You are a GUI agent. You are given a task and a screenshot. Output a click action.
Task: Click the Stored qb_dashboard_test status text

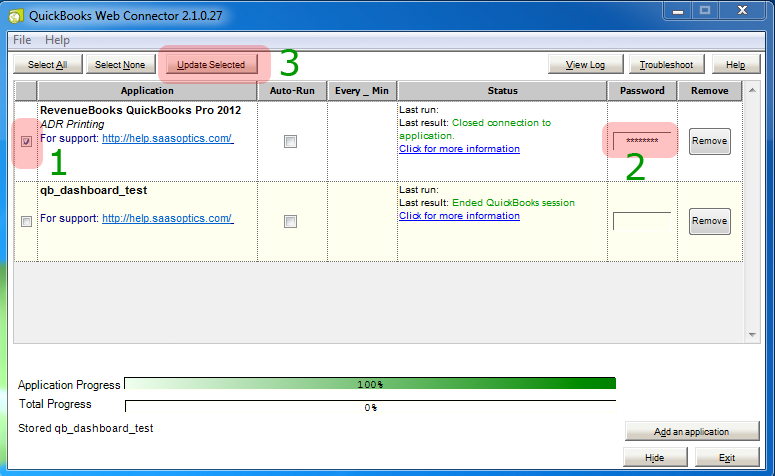tap(86, 428)
